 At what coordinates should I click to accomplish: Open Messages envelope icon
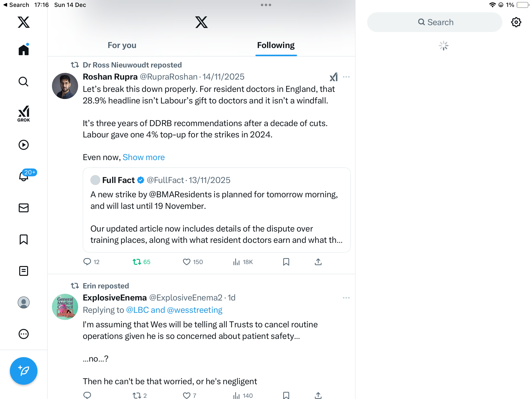pyautogui.click(x=24, y=208)
